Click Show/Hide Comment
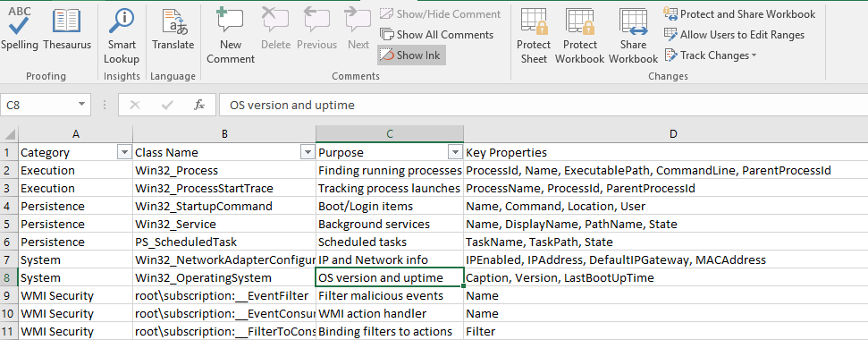 point(440,14)
